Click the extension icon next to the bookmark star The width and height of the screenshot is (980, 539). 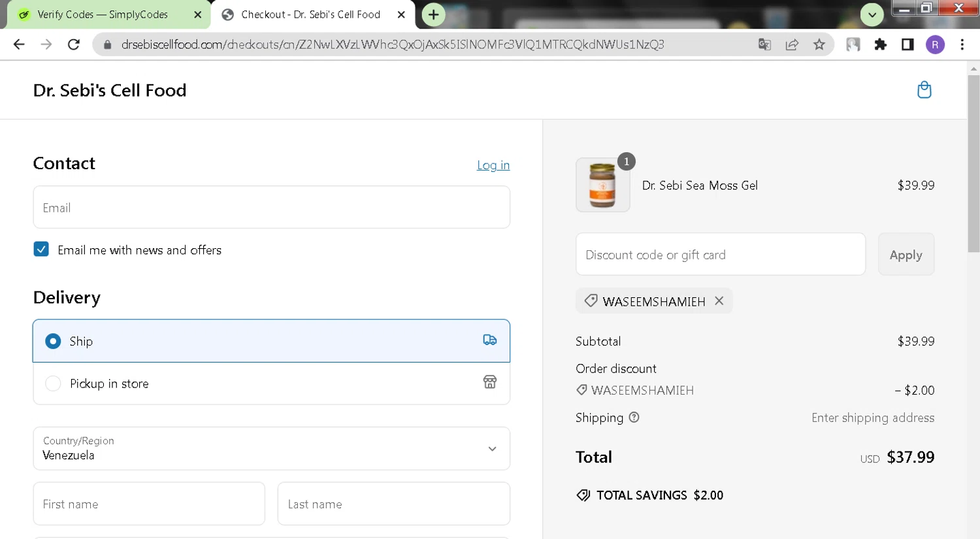pos(853,44)
